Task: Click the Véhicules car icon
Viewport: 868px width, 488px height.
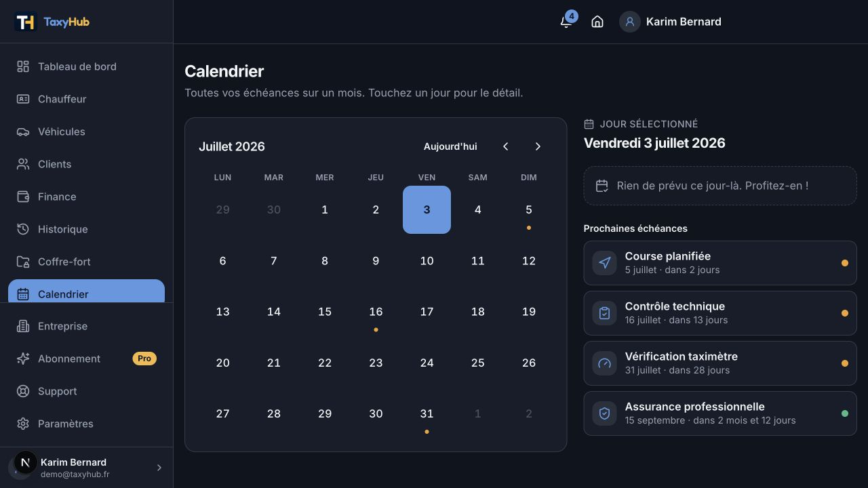Action: 23,131
